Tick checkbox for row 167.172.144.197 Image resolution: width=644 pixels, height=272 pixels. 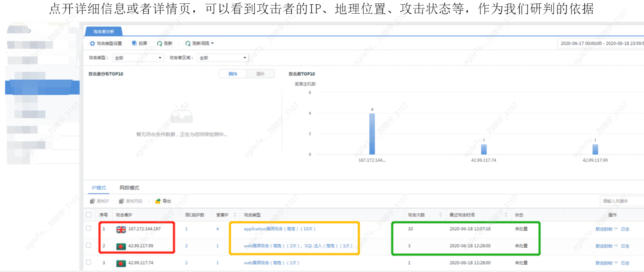coord(89,229)
